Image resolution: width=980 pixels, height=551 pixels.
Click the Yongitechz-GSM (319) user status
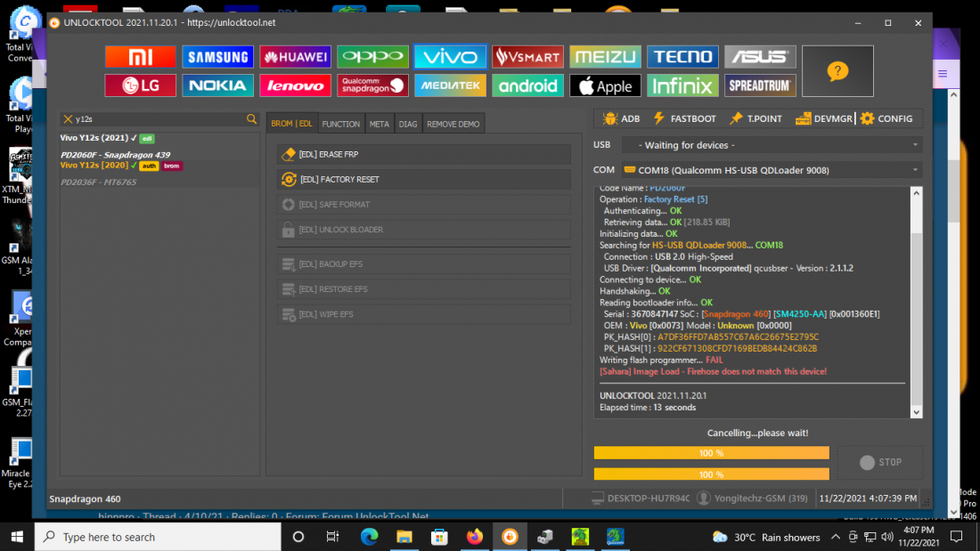tap(753, 498)
